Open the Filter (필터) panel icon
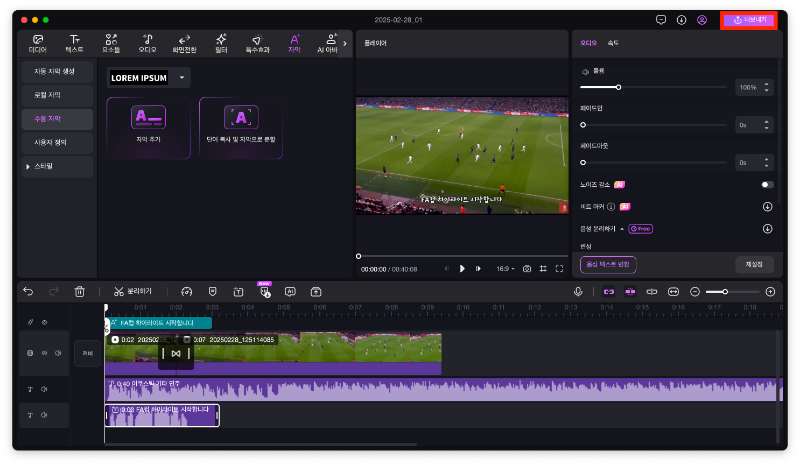Image resolution: width=800 pixels, height=465 pixels. coord(220,43)
